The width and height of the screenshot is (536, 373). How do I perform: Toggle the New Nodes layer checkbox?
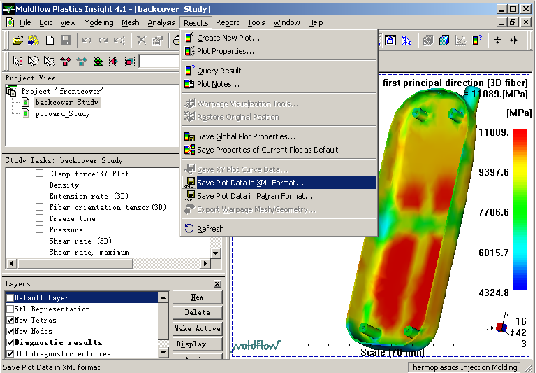point(10,331)
